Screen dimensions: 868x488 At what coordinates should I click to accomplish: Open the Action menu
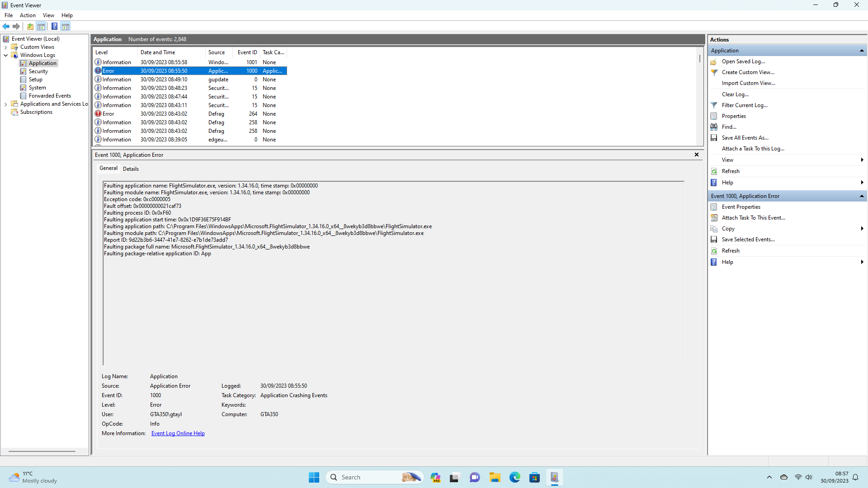click(x=28, y=15)
